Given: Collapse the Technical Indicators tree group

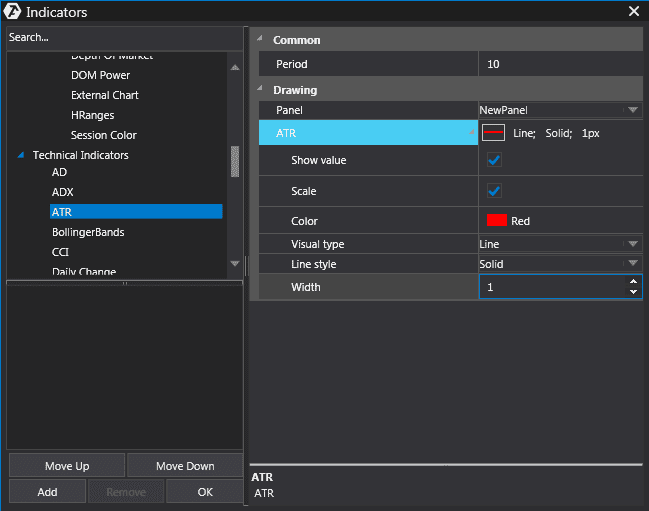Looking at the screenshot, I should tap(21, 156).
